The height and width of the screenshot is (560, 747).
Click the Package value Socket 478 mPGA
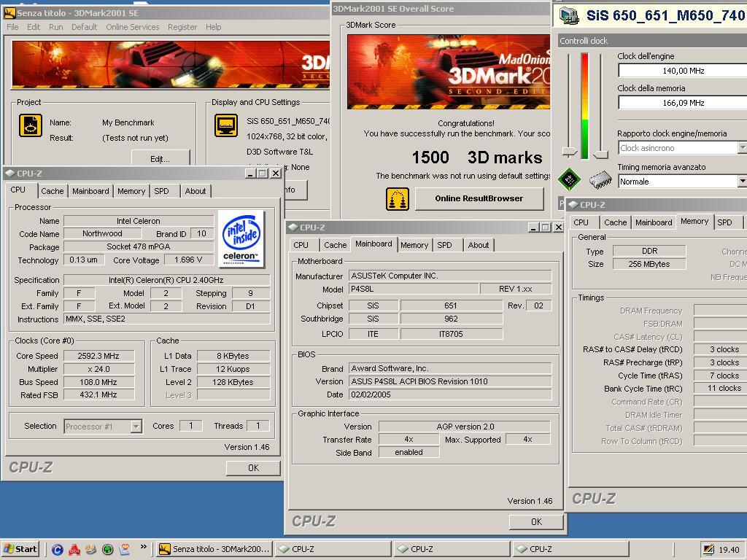click(x=139, y=246)
